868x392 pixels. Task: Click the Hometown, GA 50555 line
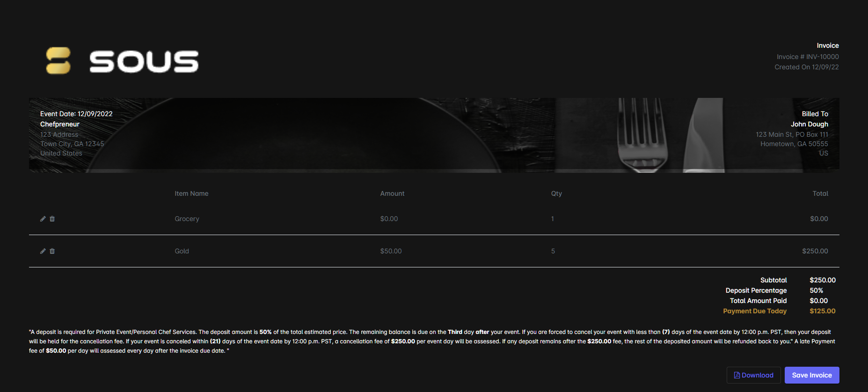click(794, 144)
